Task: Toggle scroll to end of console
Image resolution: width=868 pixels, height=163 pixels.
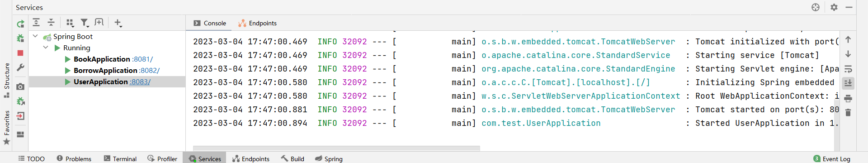Action: point(848,83)
